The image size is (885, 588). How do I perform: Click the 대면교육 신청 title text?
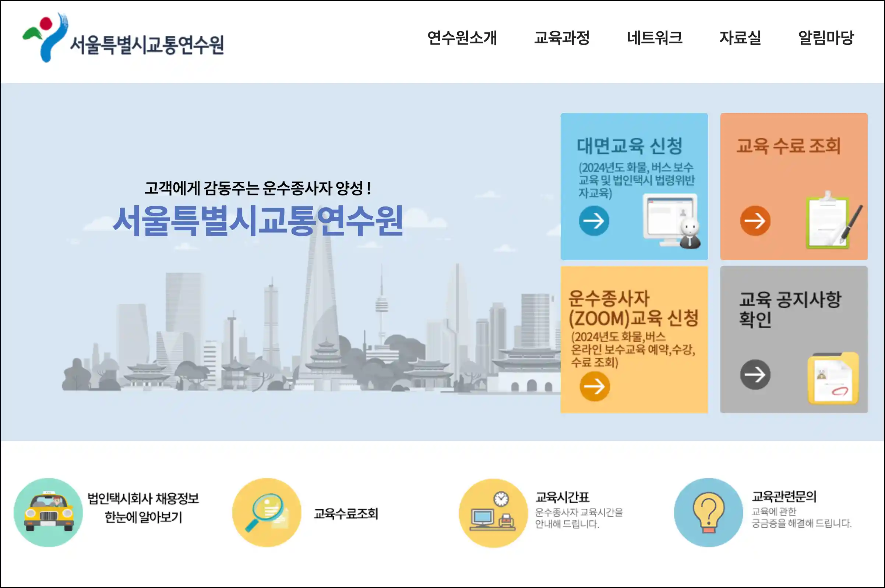click(630, 145)
